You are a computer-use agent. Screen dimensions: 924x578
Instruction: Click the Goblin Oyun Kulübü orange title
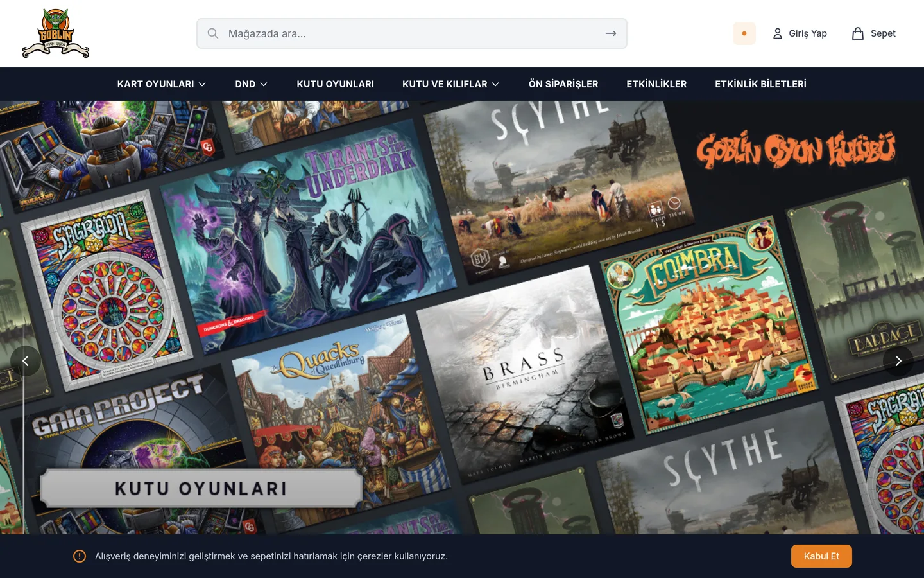(796, 150)
